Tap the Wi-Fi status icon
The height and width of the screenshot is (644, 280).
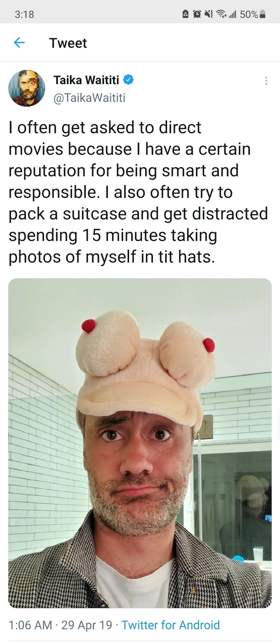pyautogui.click(x=221, y=14)
